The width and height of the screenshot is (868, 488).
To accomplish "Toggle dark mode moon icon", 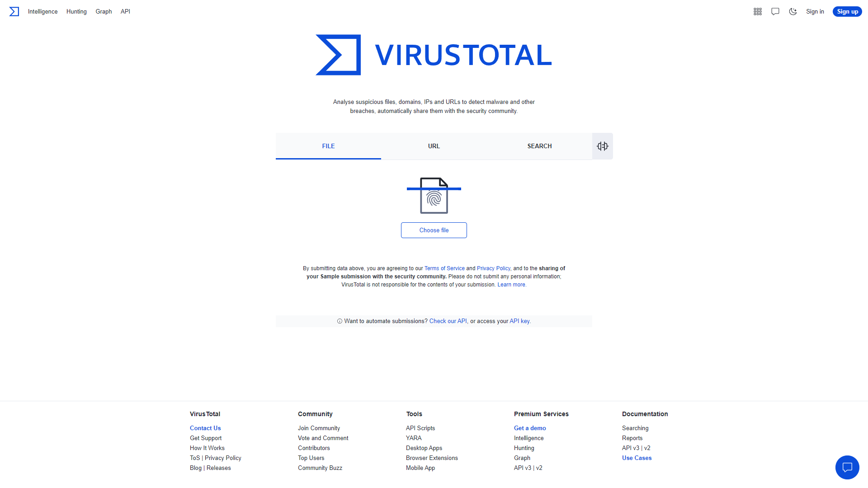I will 793,12.
